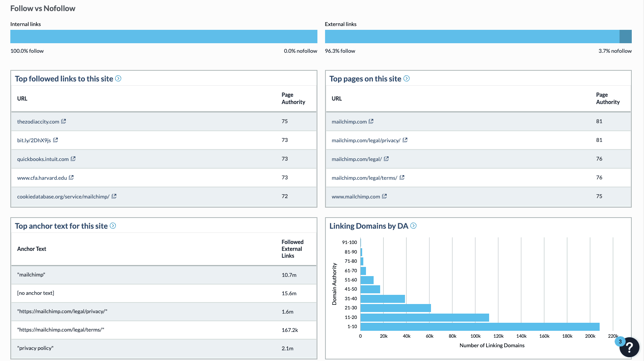Open external link icon next to thezodiaccity.com
Image resolution: width=644 pixels, height=361 pixels.
point(63,121)
